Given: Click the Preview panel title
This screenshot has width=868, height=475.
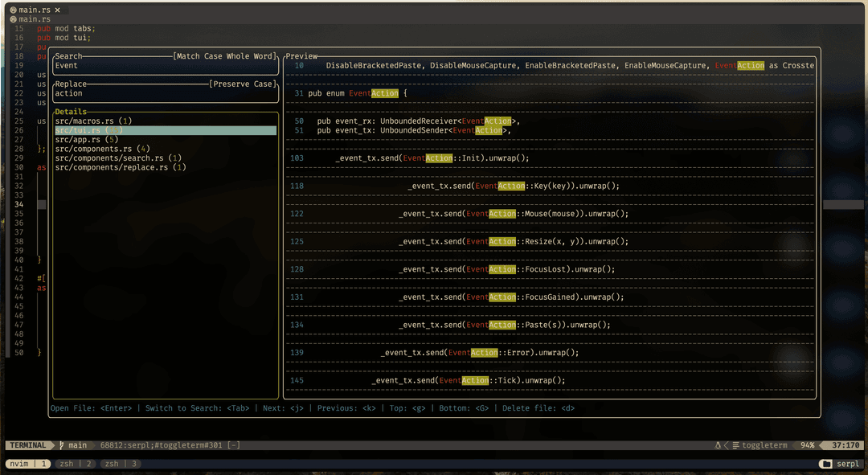Looking at the screenshot, I should coord(301,56).
